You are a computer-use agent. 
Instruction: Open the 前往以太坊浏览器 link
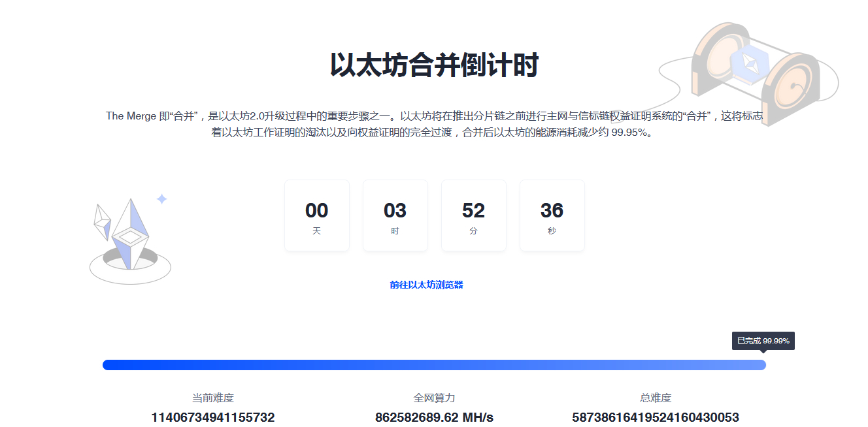tap(426, 285)
